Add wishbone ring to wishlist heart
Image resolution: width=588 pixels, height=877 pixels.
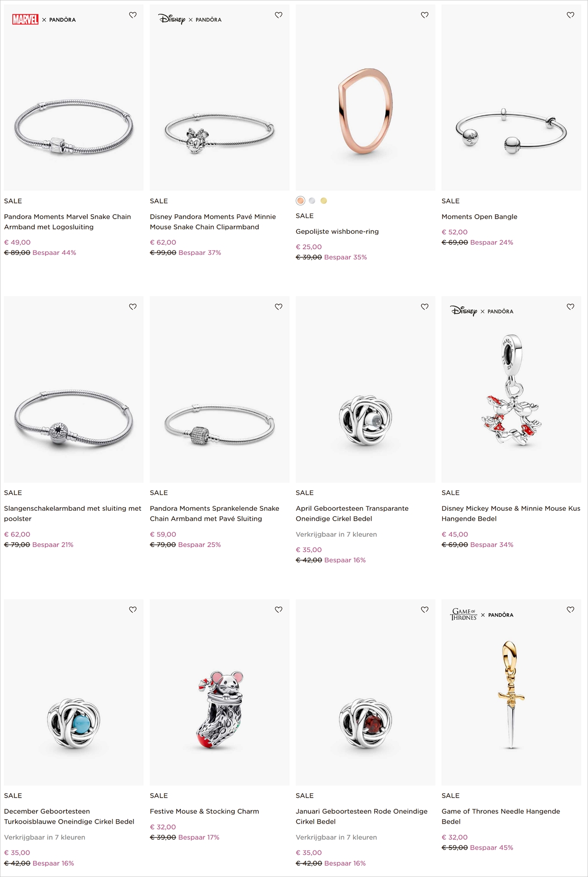(x=425, y=15)
